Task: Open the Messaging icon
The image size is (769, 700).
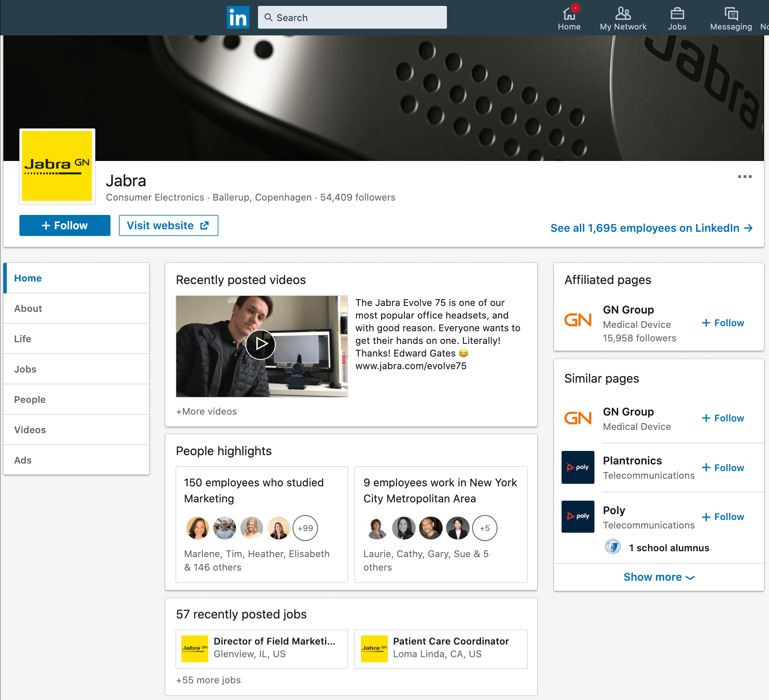Action: pos(731,17)
